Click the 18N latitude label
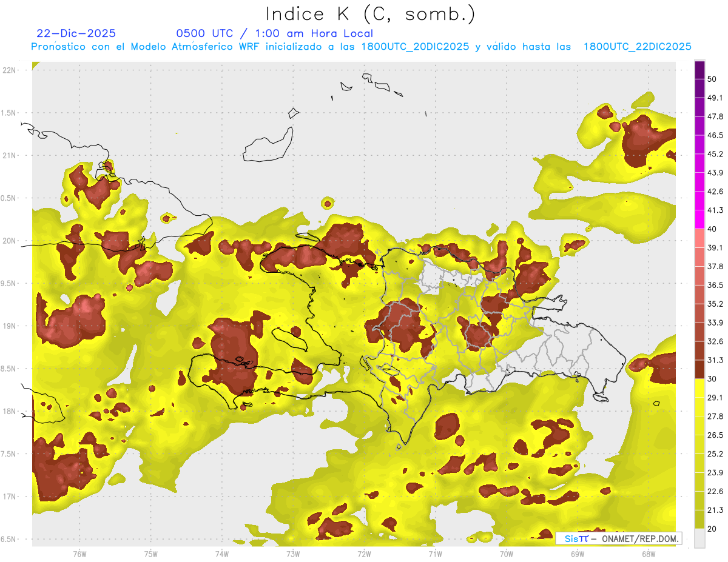 [10, 412]
